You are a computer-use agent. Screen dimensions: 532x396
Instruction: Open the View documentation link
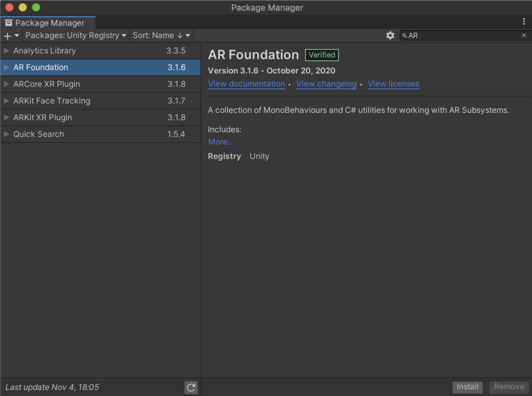click(x=246, y=84)
